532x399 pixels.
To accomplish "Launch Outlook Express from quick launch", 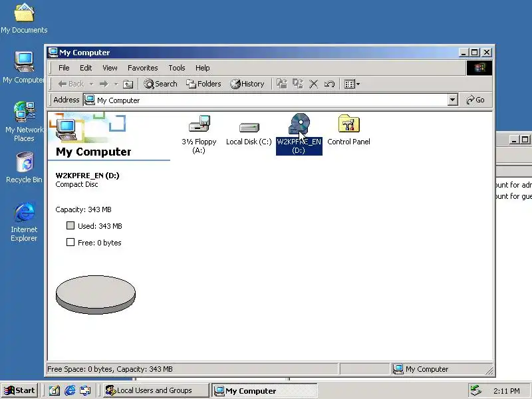I will (85, 390).
